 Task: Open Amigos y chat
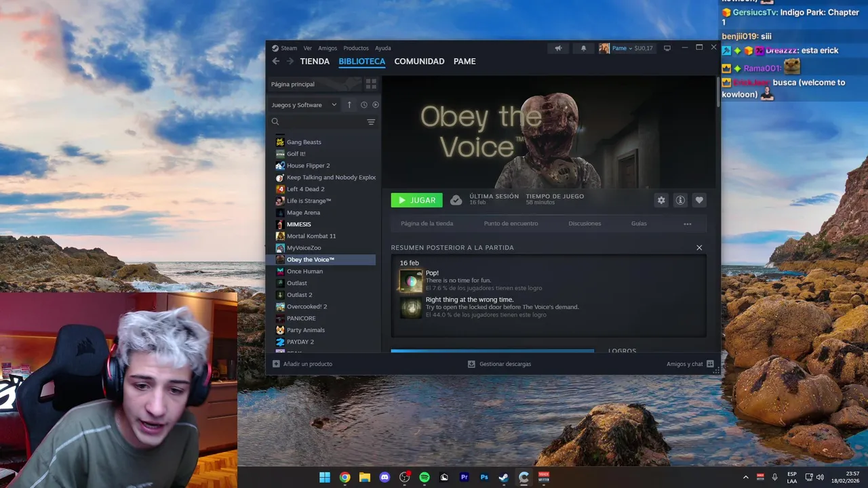click(x=690, y=364)
